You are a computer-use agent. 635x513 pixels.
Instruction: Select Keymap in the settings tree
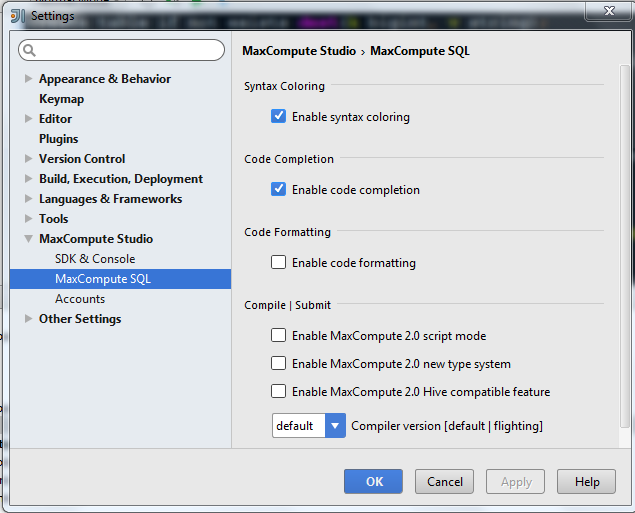(x=61, y=99)
